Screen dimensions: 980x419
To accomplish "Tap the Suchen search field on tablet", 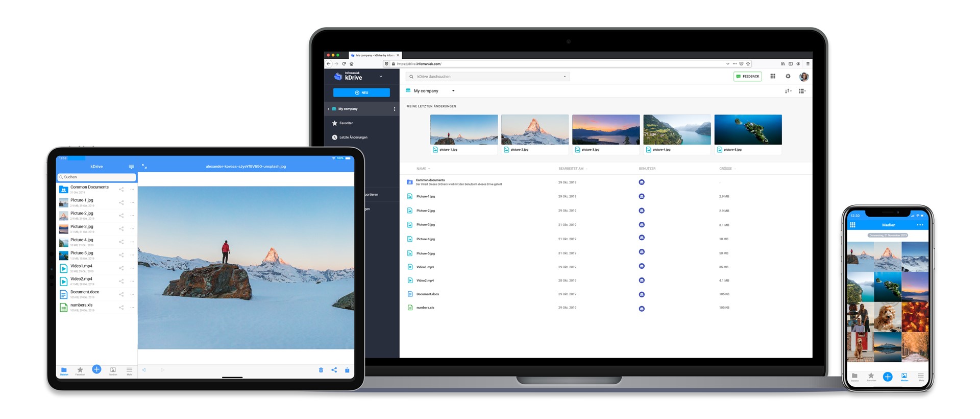I will [97, 177].
